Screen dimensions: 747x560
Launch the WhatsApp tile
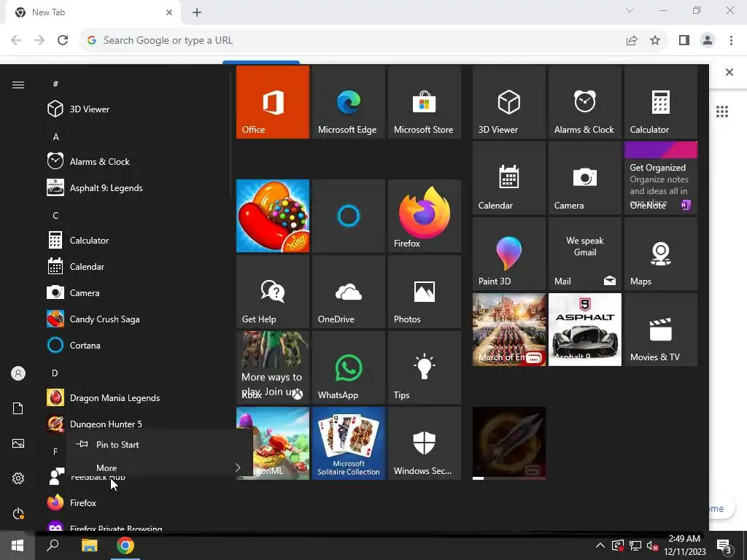click(x=348, y=367)
